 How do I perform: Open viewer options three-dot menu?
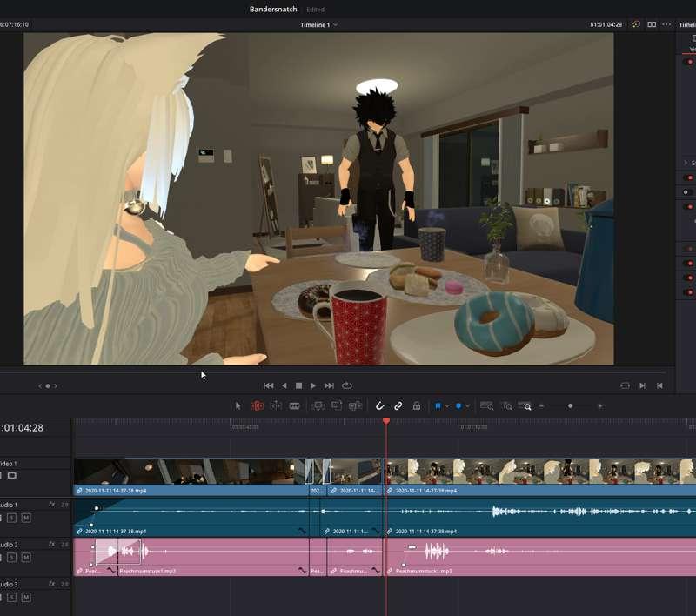click(x=666, y=24)
